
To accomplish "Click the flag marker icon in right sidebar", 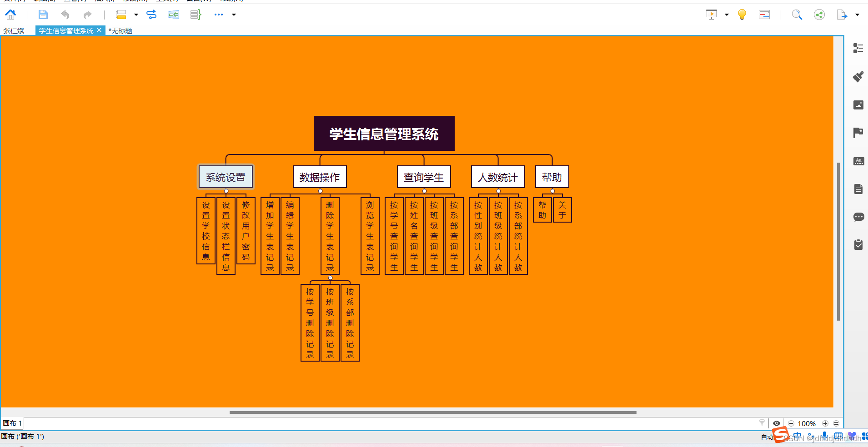I will pos(858,133).
